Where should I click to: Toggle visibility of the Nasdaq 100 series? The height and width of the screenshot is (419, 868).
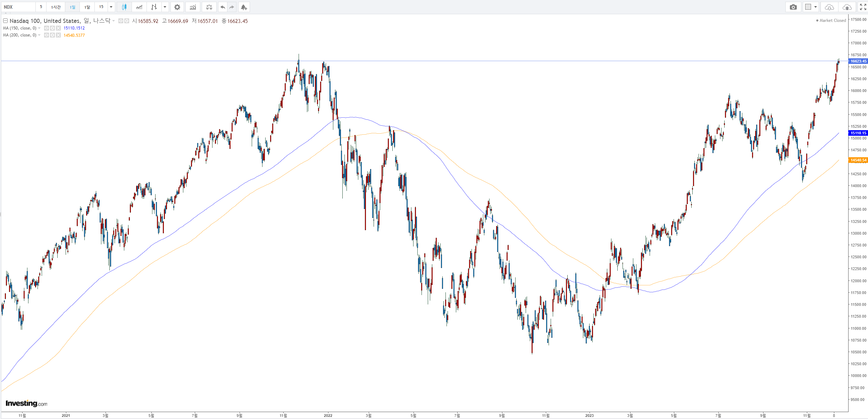click(x=121, y=21)
